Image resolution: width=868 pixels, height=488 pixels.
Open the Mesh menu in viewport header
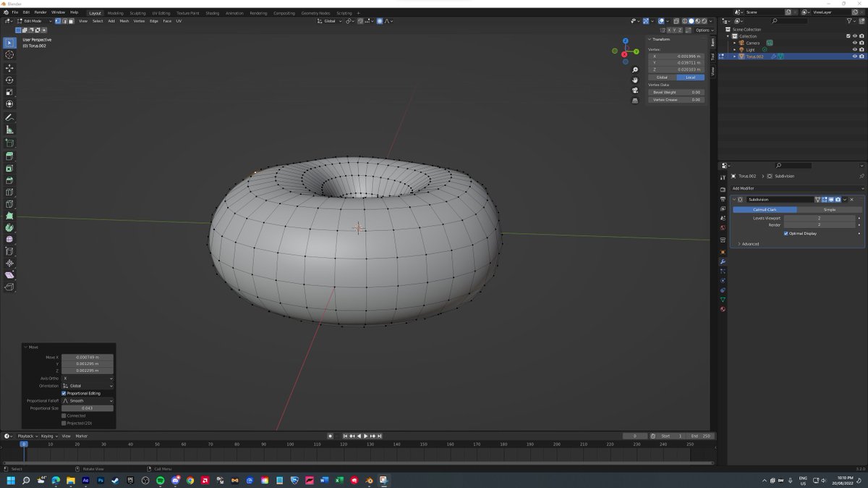(x=124, y=21)
